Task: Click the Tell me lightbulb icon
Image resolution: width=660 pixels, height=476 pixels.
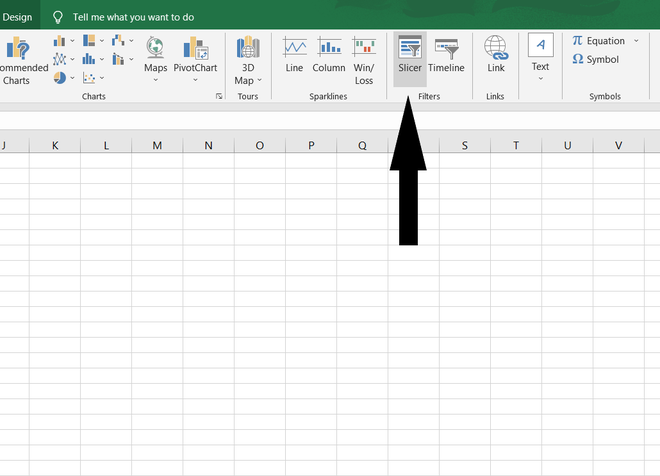Action: (58, 17)
